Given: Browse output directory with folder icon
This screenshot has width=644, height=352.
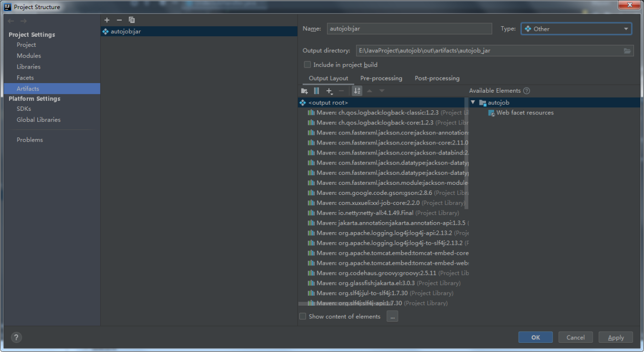Looking at the screenshot, I should (627, 51).
